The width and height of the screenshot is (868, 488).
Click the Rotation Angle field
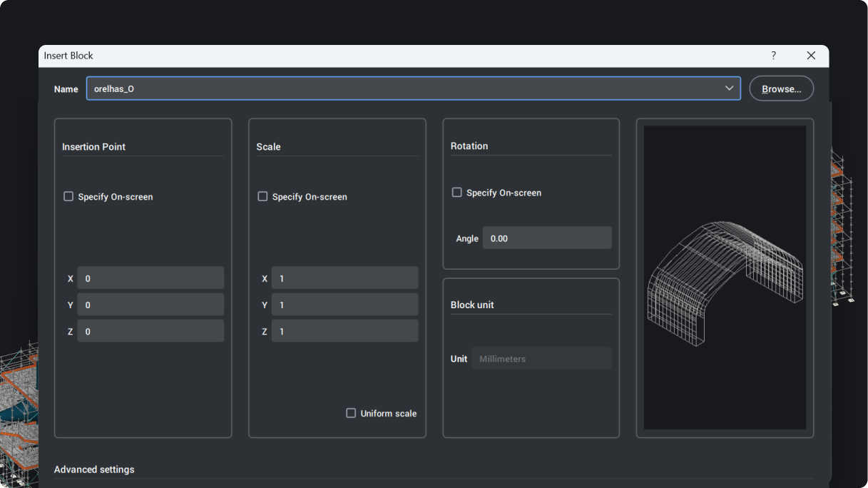(546, 238)
